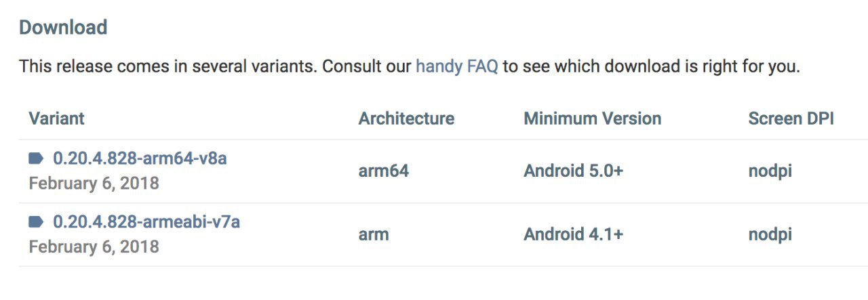Select the Android 4.1+ minimum version cell

[x=573, y=234]
